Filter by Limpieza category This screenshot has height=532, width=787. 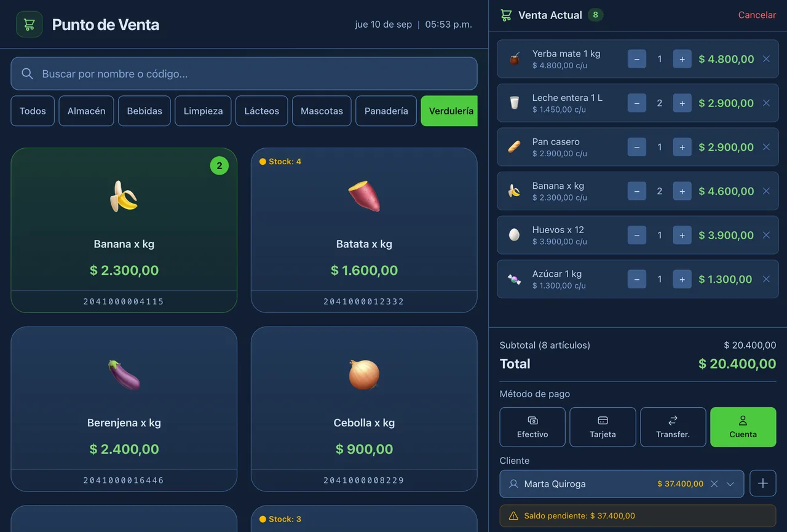(203, 111)
